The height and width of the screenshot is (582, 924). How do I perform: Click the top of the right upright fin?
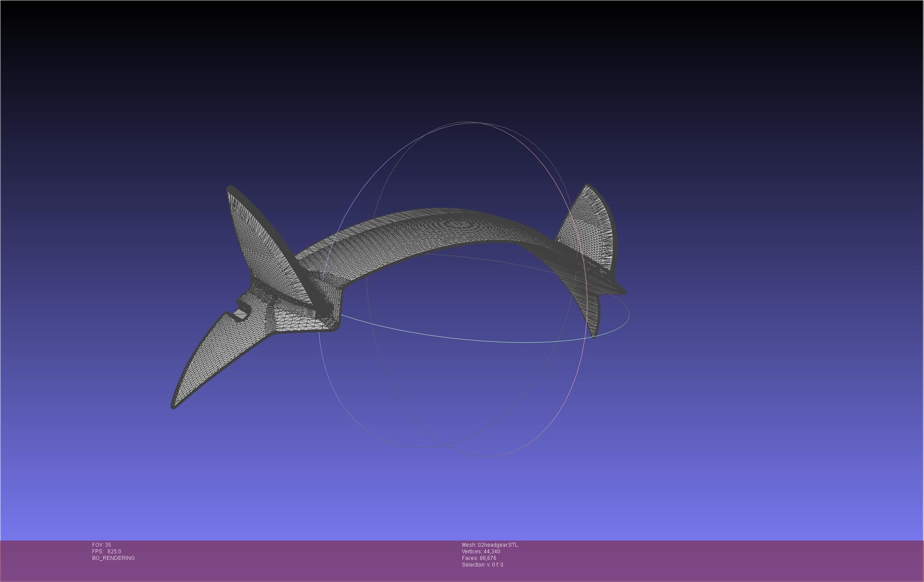pos(587,187)
